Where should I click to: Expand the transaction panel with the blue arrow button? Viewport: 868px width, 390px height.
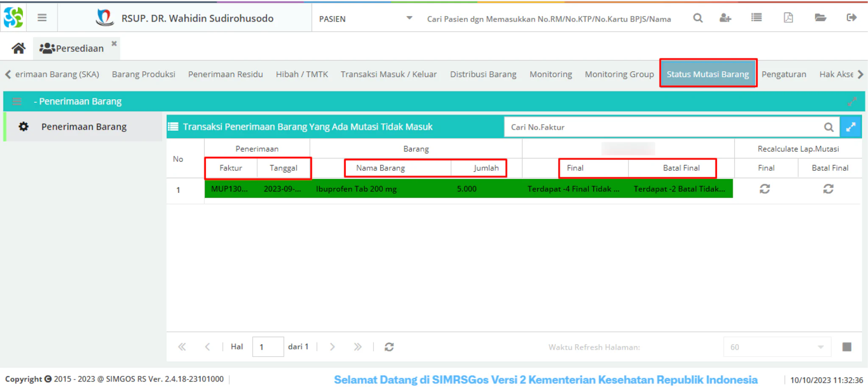tap(851, 127)
